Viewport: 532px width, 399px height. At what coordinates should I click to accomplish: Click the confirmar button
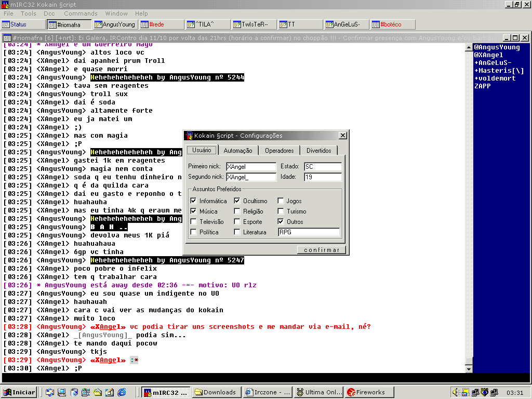322,250
